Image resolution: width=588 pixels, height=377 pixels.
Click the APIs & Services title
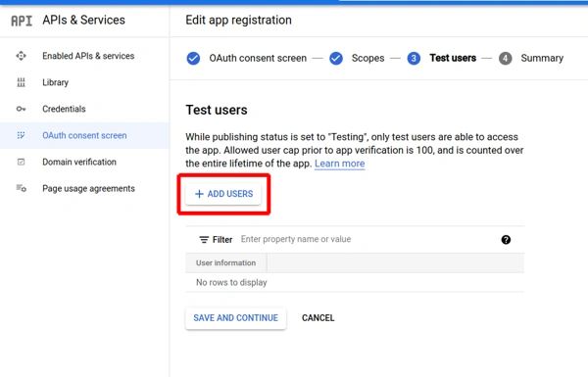[x=83, y=21]
